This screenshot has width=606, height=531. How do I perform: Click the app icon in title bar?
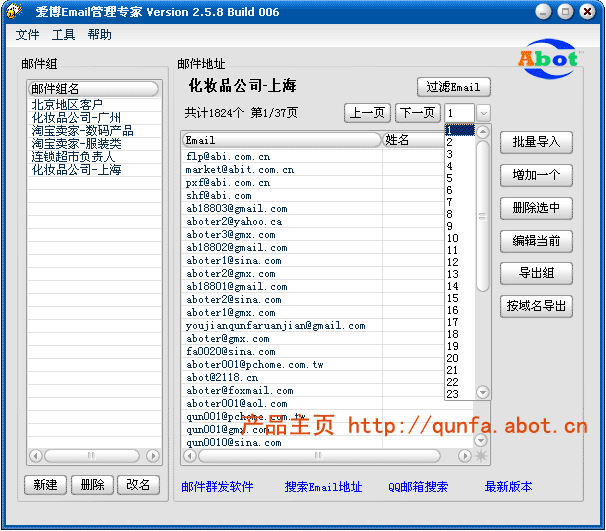(13, 11)
